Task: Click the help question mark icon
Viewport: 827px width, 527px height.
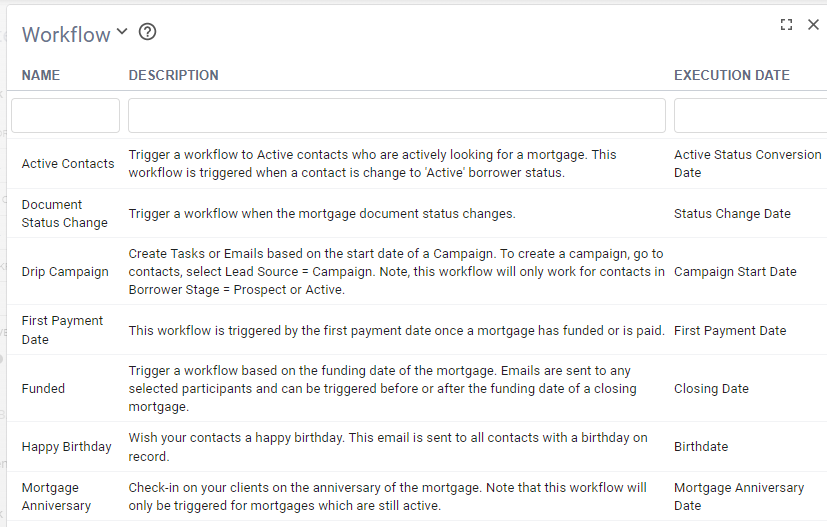Action: (x=147, y=32)
